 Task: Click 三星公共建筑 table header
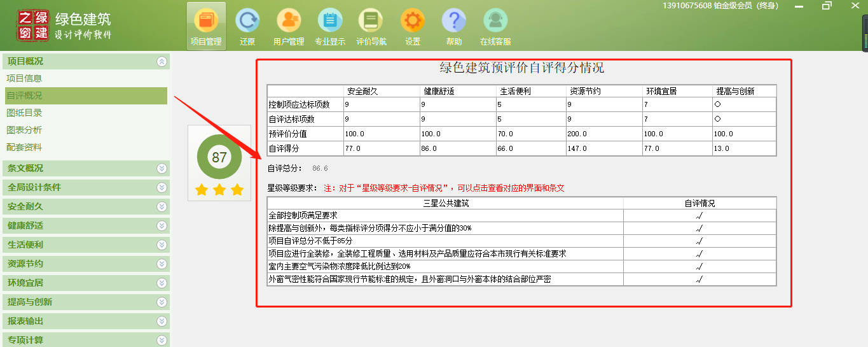click(x=446, y=204)
